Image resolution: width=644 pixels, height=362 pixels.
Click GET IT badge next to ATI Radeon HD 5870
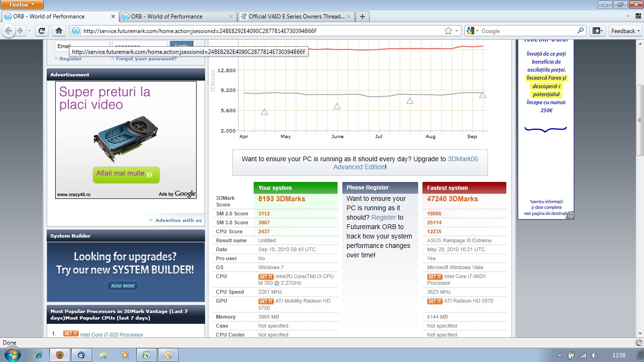tap(435, 301)
